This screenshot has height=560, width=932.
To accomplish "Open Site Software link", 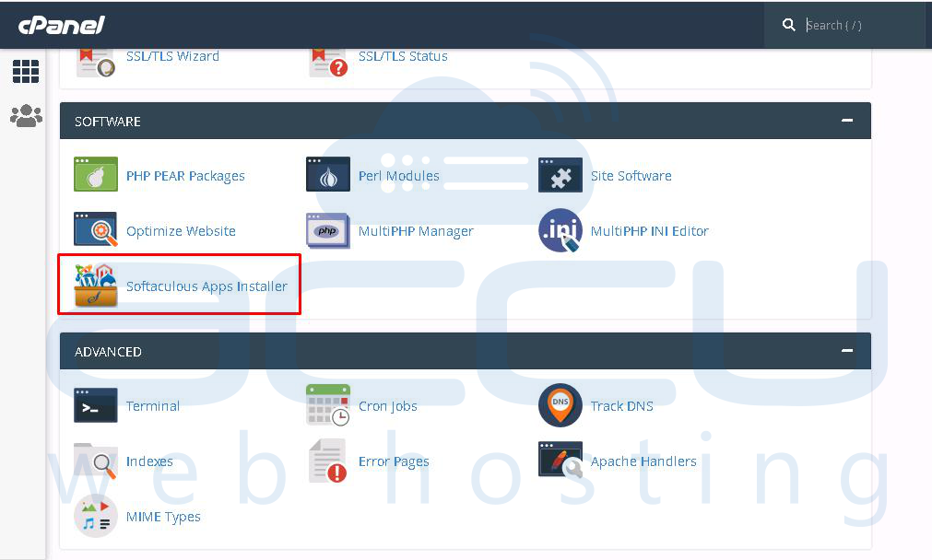I will (631, 176).
